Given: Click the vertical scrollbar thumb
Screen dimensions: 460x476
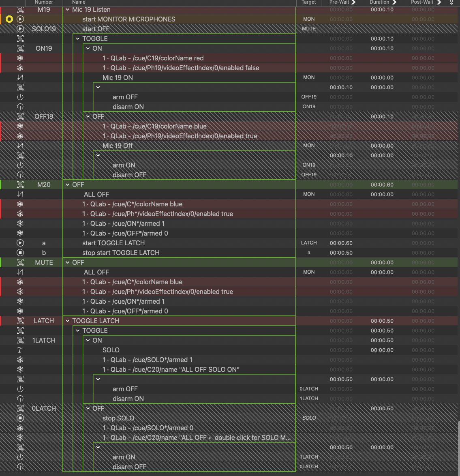Looking at the screenshot, I should [458, 446].
